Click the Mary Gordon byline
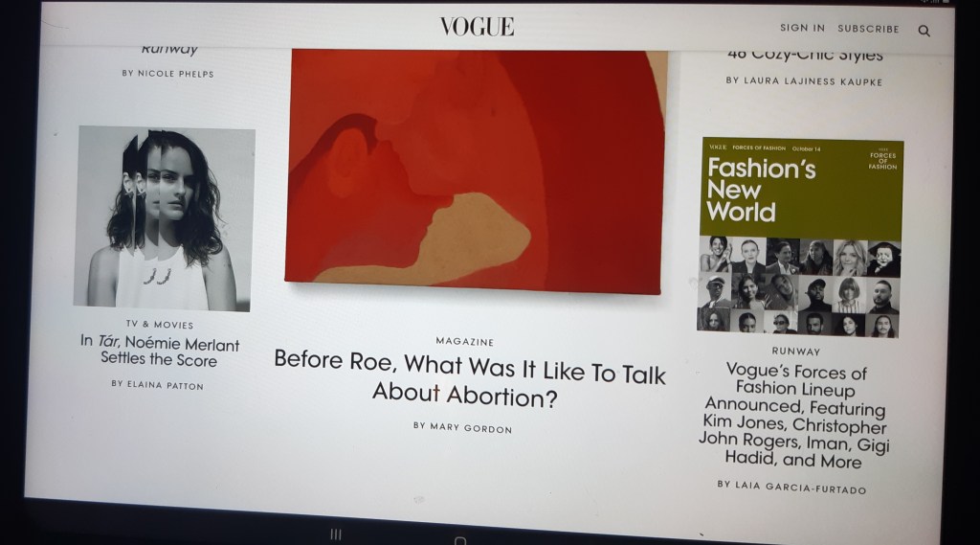The height and width of the screenshot is (545, 980). click(x=463, y=426)
